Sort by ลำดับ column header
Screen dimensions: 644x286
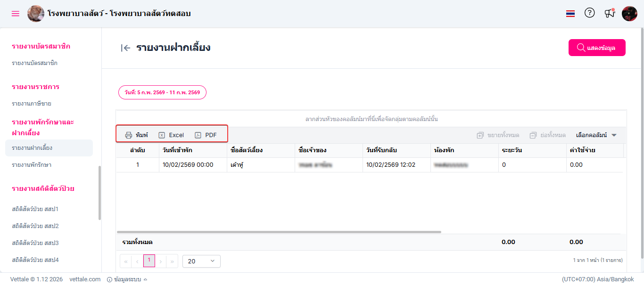(x=138, y=150)
